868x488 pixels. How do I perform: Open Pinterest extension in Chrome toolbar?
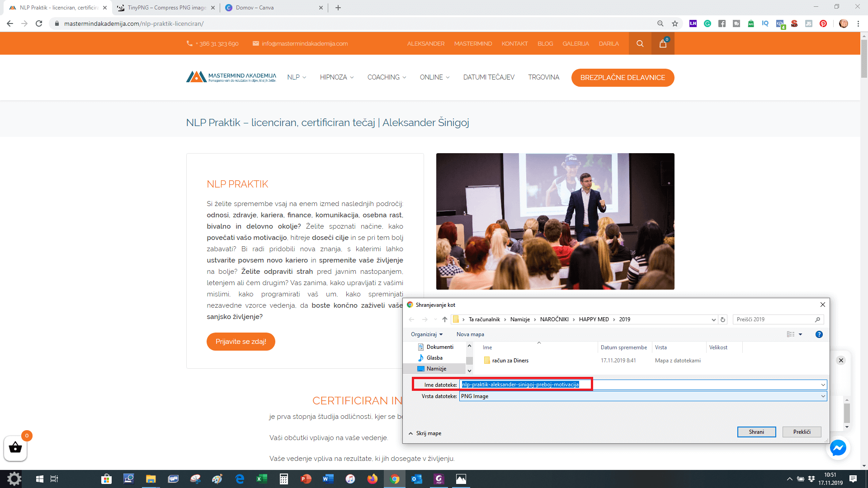pyautogui.click(x=823, y=23)
